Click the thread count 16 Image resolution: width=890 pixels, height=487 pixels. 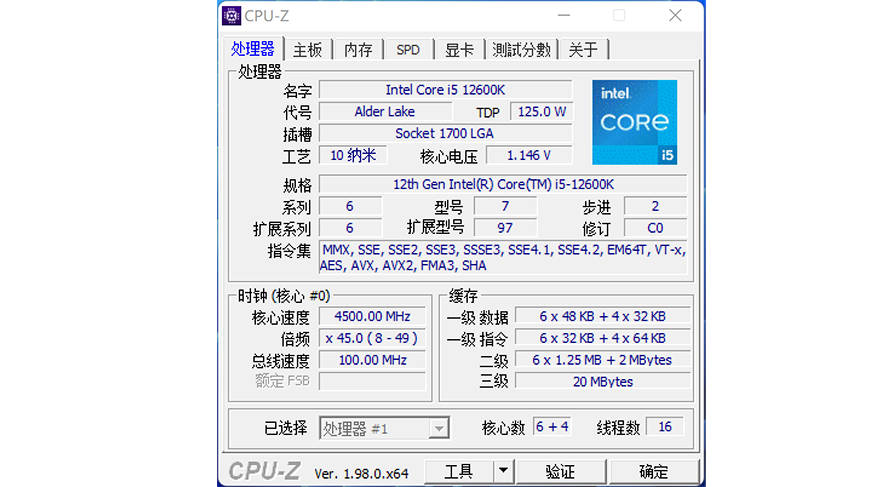pos(665,427)
